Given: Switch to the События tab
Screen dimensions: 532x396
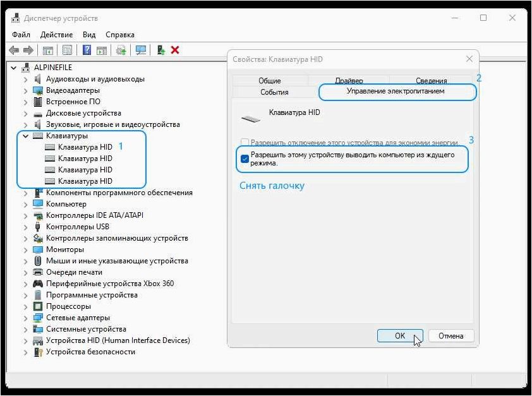Looking at the screenshot, I should pyautogui.click(x=274, y=92).
